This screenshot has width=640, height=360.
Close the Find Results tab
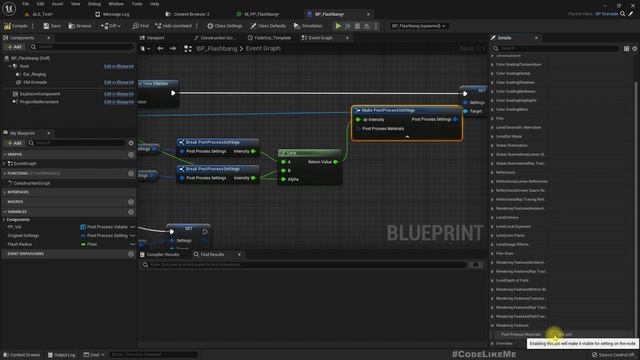(239, 254)
